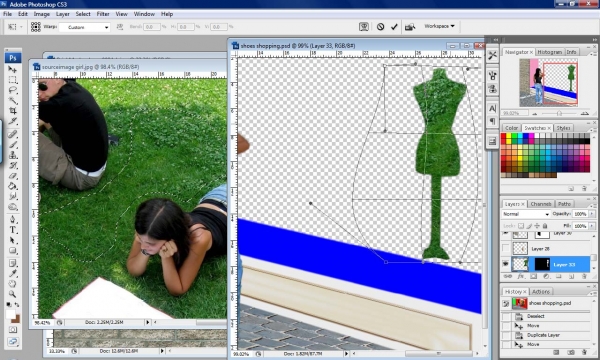Viewport: 600px width, 360px height.
Task: Open the Paragraph panel icon
Action: tap(492, 122)
